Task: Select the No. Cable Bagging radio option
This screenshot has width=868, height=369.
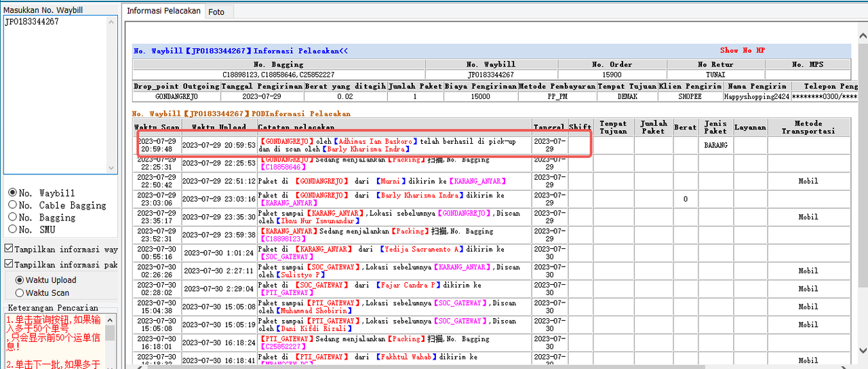Action: [12, 206]
